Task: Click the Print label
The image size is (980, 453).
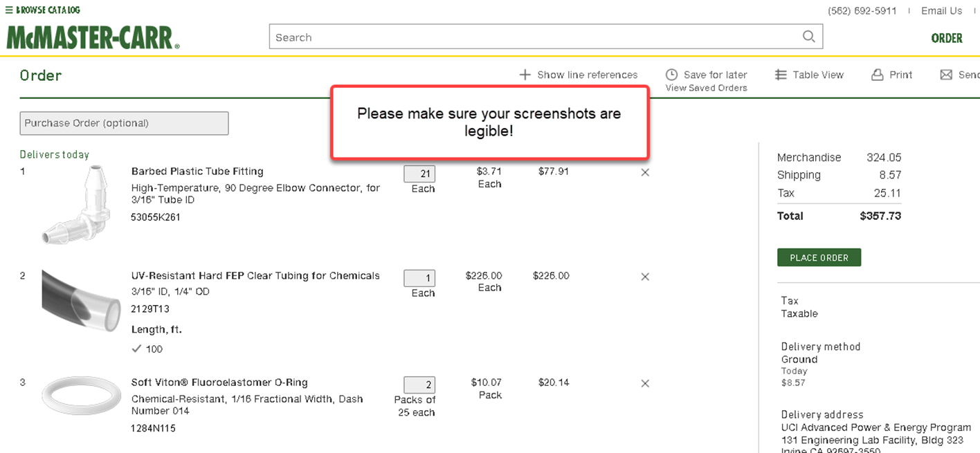Action: tap(900, 75)
